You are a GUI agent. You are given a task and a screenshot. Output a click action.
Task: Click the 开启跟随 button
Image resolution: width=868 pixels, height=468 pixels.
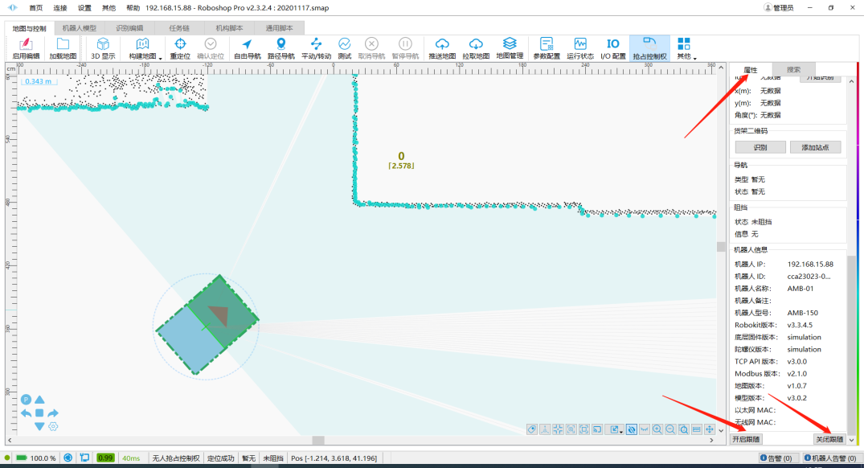pyautogui.click(x=747, y=439)
